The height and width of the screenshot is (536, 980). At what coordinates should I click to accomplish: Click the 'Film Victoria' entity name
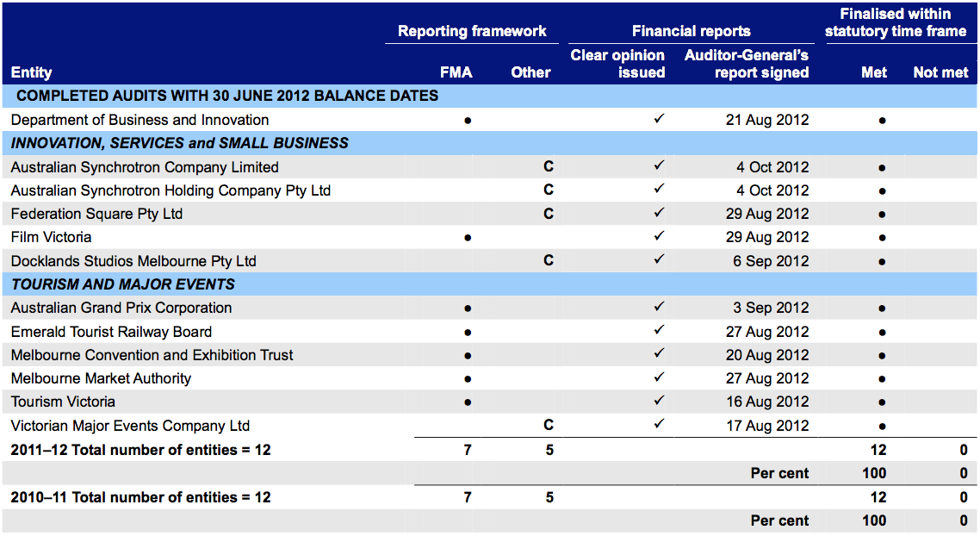click(x=52, y=237)
